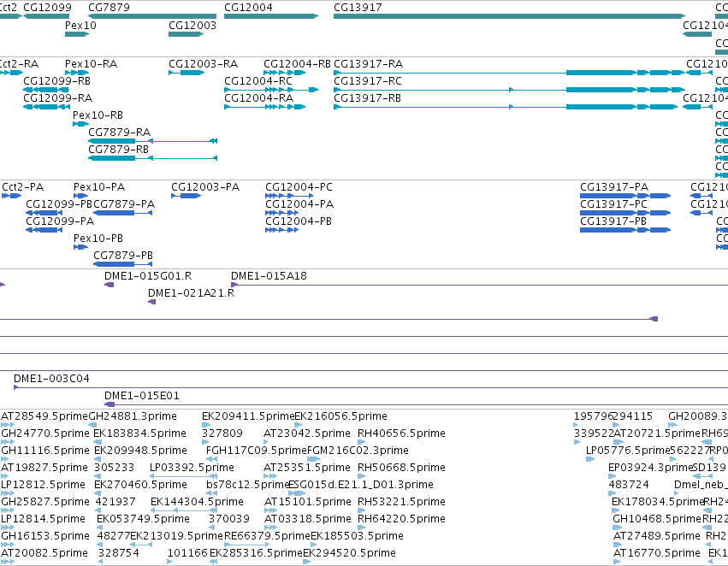Click the gene label "CG12099"
Viewport: 728px width, 566px height.
point(47,8)
